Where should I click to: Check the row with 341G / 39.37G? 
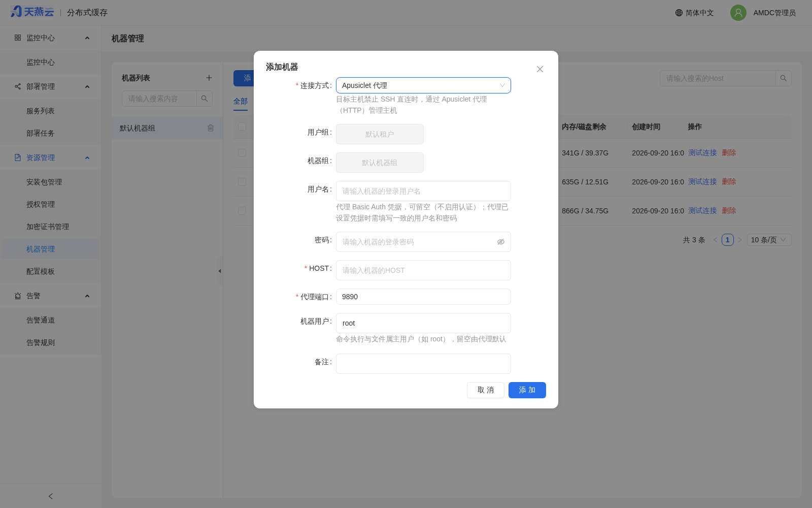click(242, 153)
